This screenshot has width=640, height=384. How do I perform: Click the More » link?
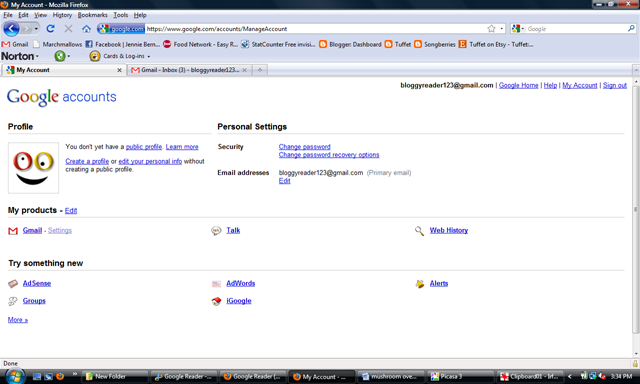(18, 320)
